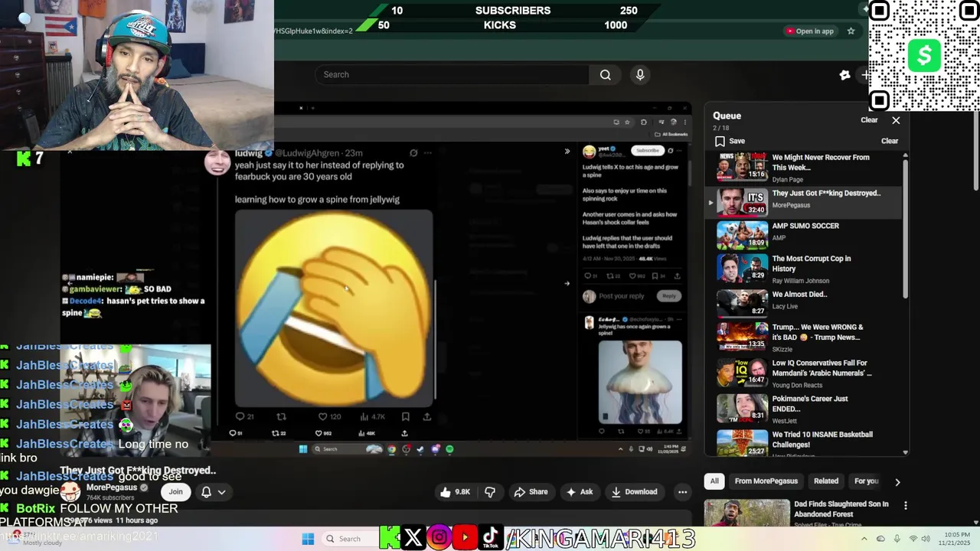980x551 pixels.
Task: Expand notification options chevron beside the bell
Action: point(221,492)
